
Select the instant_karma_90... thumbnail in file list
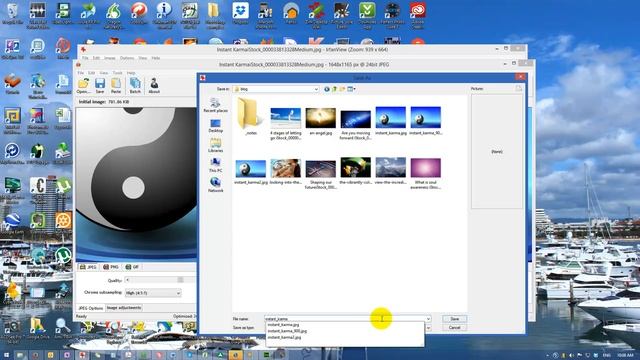[426, 121]
